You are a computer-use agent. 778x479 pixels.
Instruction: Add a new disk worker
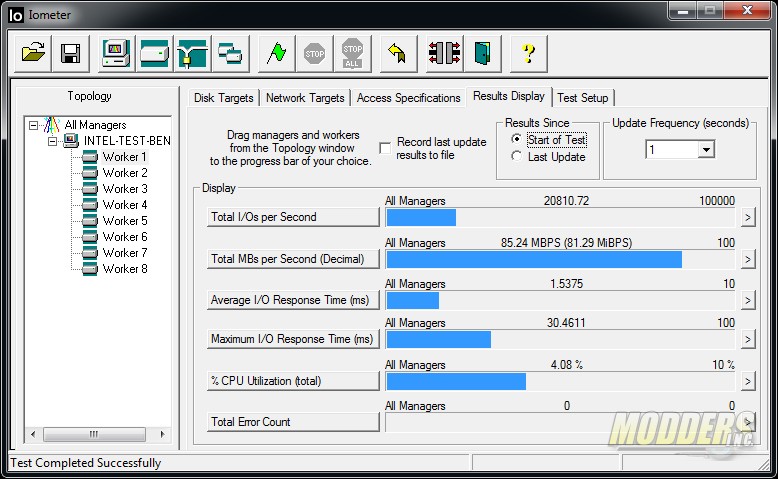[x=154, y=53]
